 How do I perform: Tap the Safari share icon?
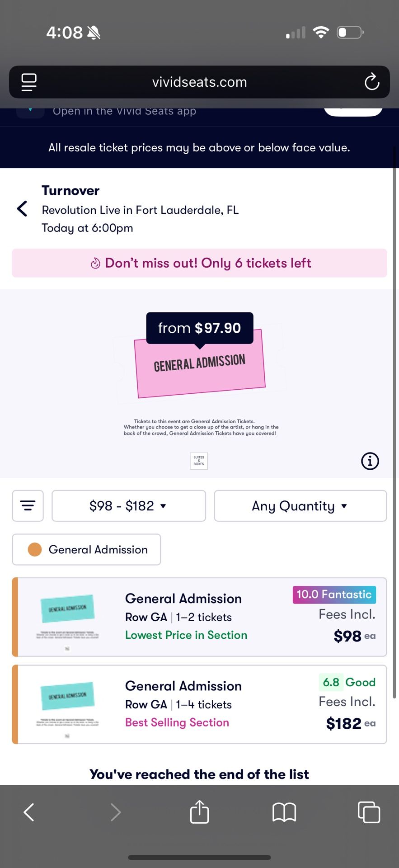[199, 812]
